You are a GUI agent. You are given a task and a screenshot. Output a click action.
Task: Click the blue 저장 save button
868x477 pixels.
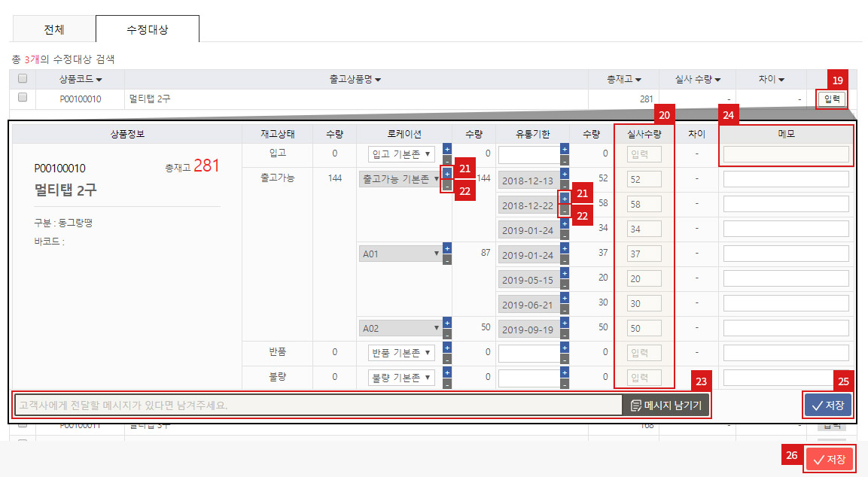(x=827, y=405)
